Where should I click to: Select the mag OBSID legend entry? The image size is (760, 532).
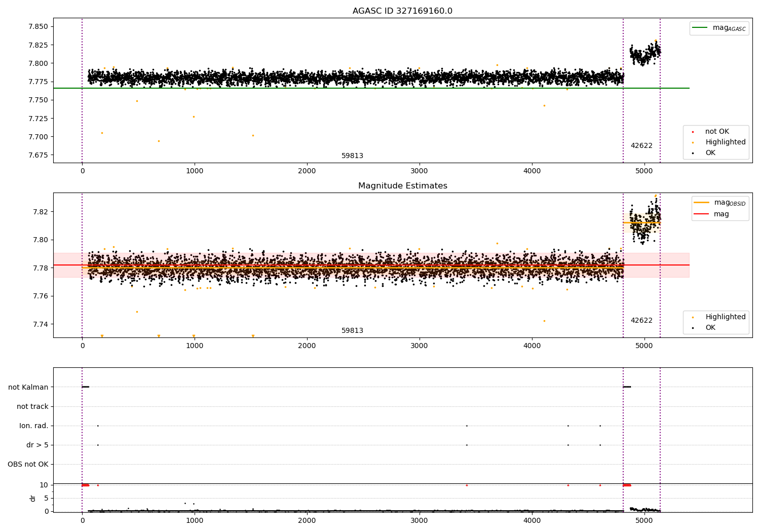pos(720,203)
